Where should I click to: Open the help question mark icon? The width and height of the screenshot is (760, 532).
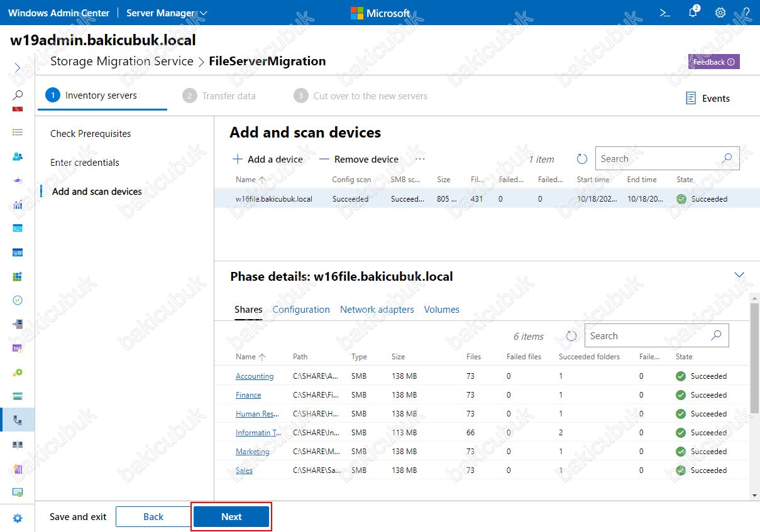pos(746,13)
